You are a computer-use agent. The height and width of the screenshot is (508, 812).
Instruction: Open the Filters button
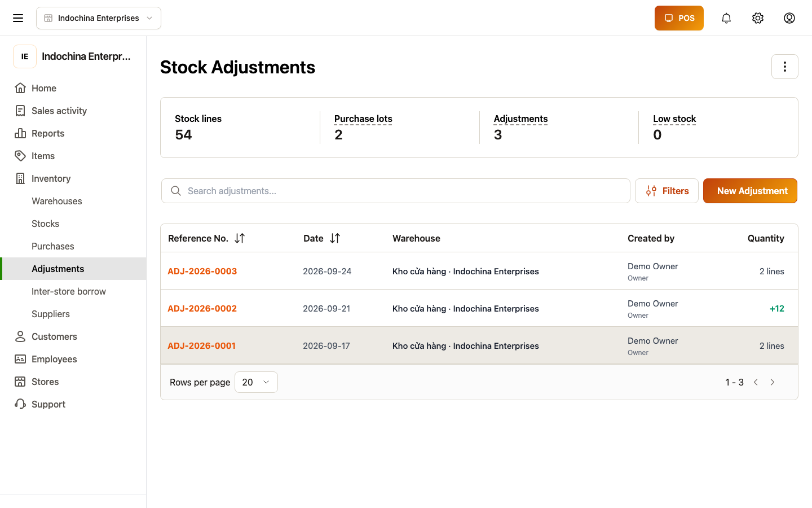tap(667, 191)
